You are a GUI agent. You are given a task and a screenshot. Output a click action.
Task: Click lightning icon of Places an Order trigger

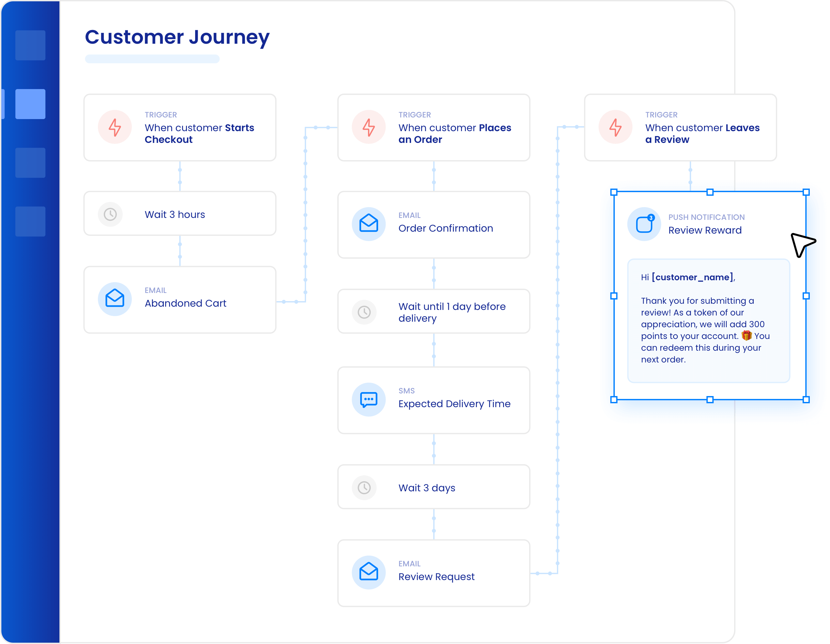click(x=369, y=127)
